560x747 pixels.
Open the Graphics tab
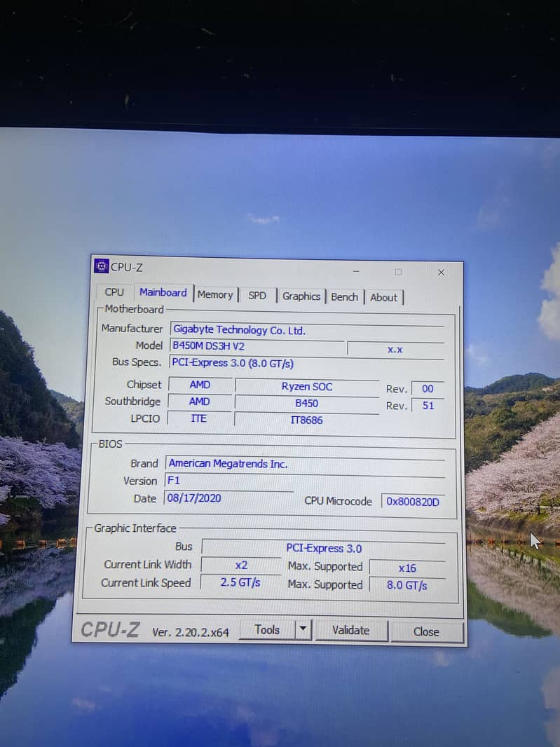pos(301,296)
